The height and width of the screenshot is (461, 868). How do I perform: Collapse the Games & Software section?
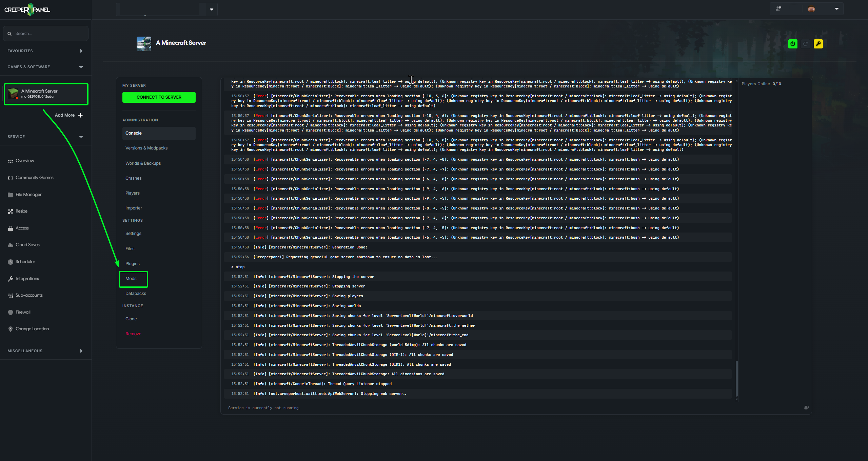click(x=45, y=67)
